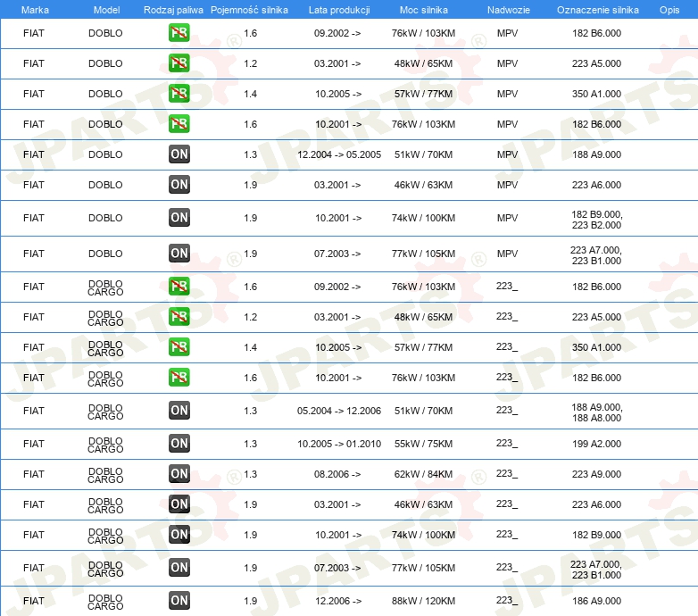Viewport: 698px width, 616px height.
Task: Click DOBLO CARGO model in 199 A2.000 row
Action: click(105, 445)
